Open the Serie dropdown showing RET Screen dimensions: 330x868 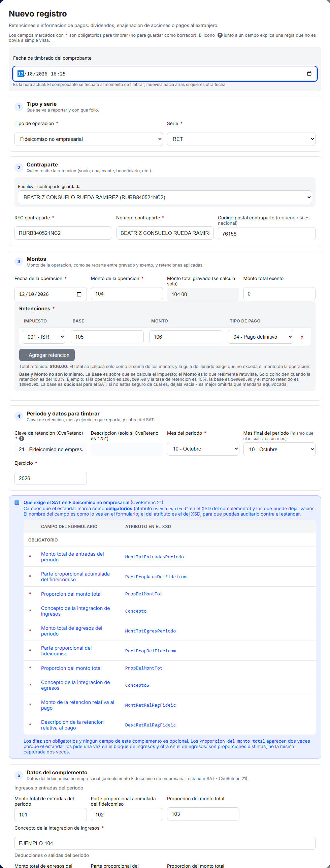point(241,139)
